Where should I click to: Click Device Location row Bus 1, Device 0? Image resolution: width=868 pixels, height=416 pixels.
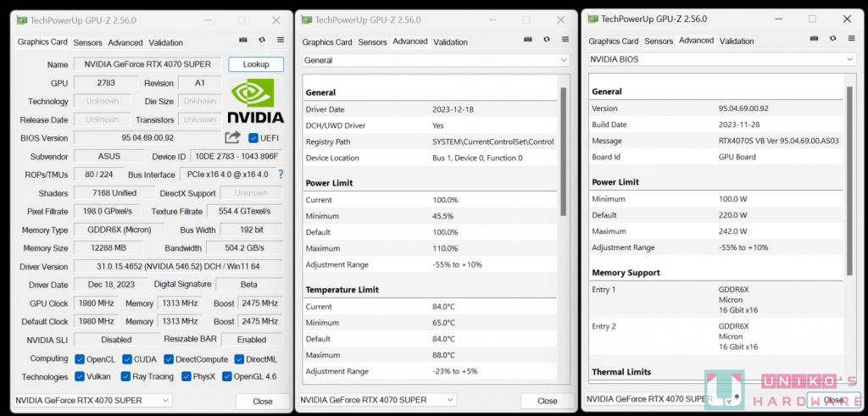pos(430,158)
